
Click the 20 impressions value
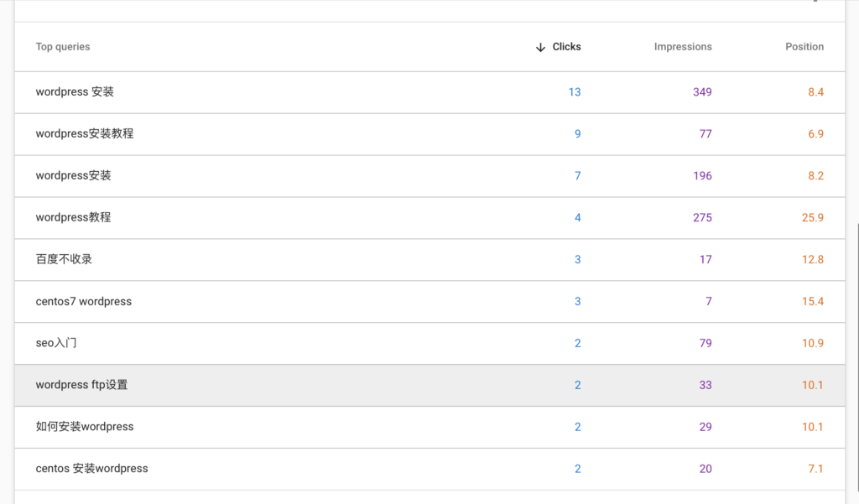tap(705, 469)
